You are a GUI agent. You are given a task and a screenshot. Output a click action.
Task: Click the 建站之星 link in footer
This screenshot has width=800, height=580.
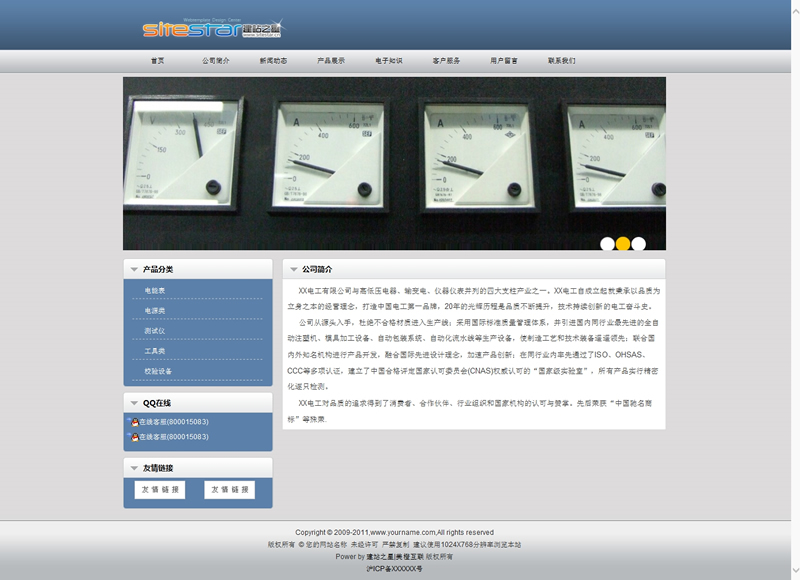click(x=378, y=556)
